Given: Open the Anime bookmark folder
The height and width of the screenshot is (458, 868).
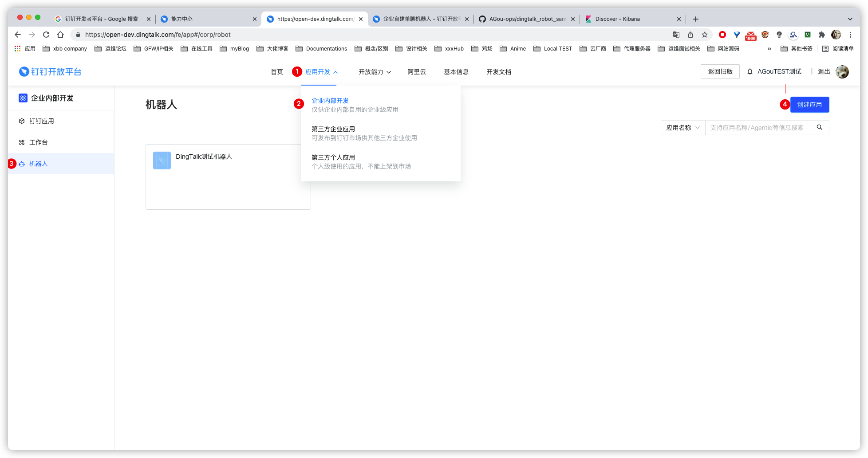Looking at the screenshot, I should 513,49.
